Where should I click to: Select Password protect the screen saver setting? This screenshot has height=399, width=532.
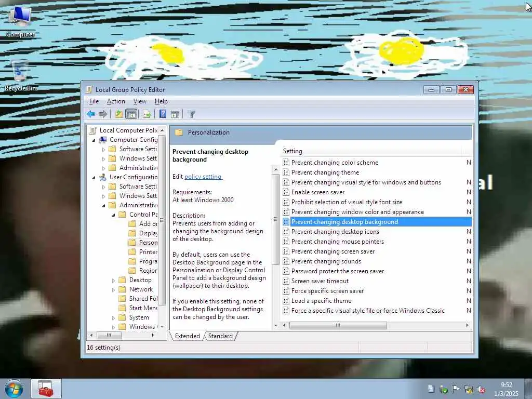(338, 271)
